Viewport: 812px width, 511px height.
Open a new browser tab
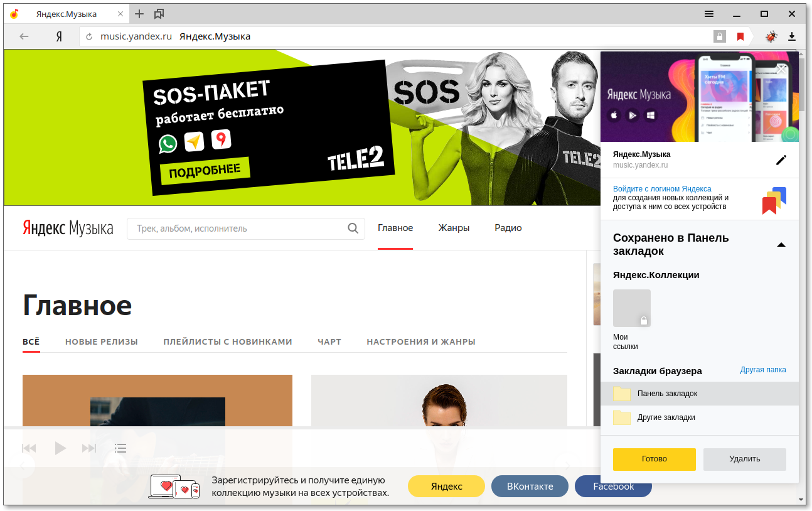(139, 14)
